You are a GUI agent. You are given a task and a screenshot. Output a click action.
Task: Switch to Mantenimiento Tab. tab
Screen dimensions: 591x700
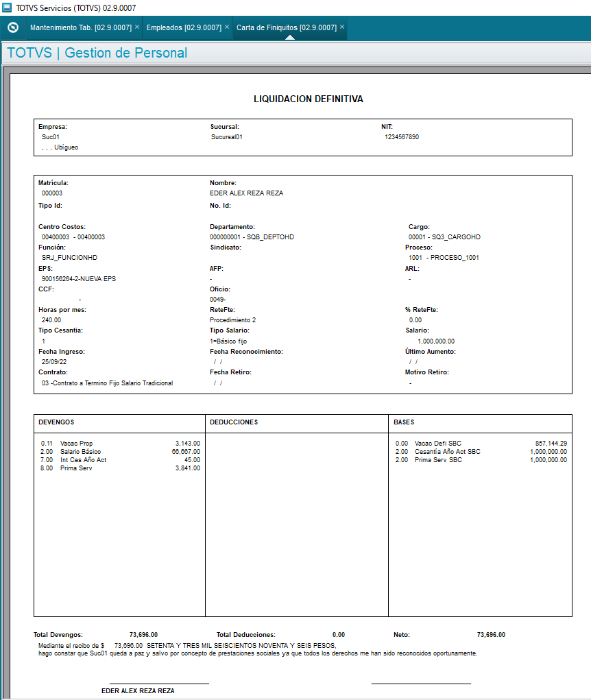click(81, 27)
